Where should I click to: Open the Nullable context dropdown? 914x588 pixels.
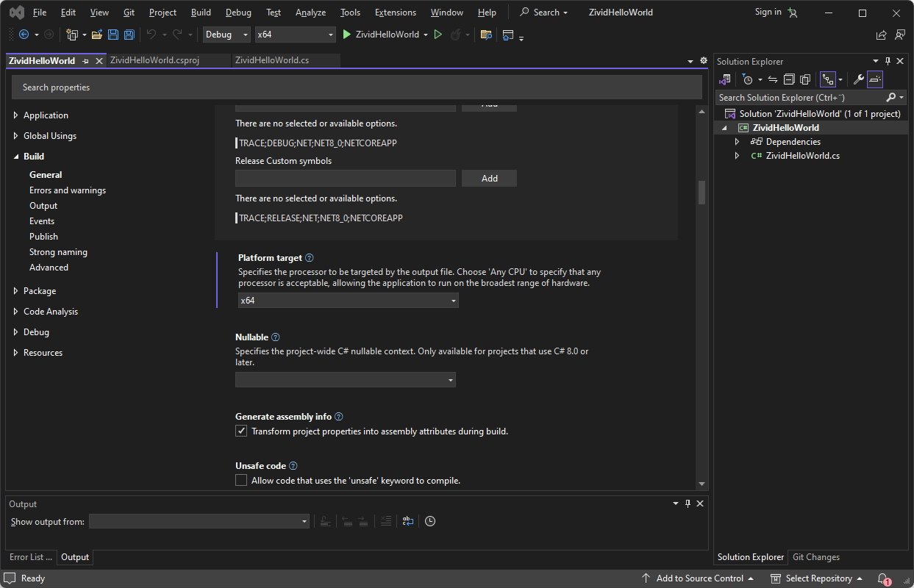345,380
